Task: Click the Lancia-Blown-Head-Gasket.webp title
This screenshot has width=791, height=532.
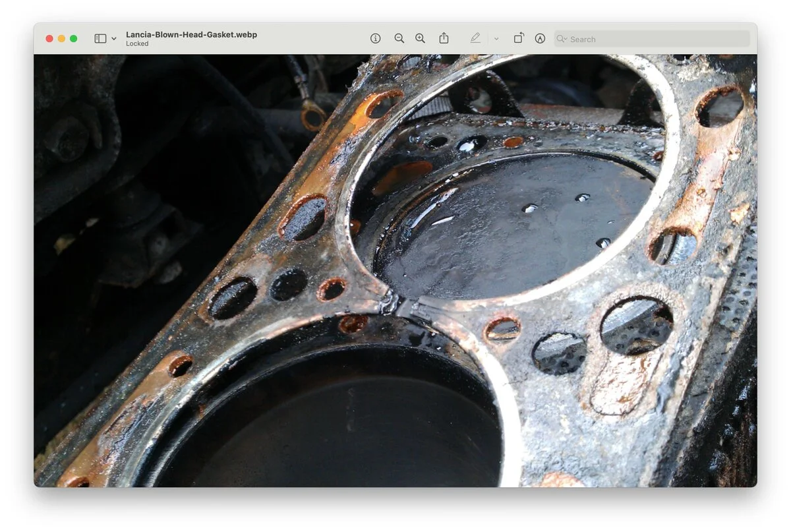Action: click(191, 34)
